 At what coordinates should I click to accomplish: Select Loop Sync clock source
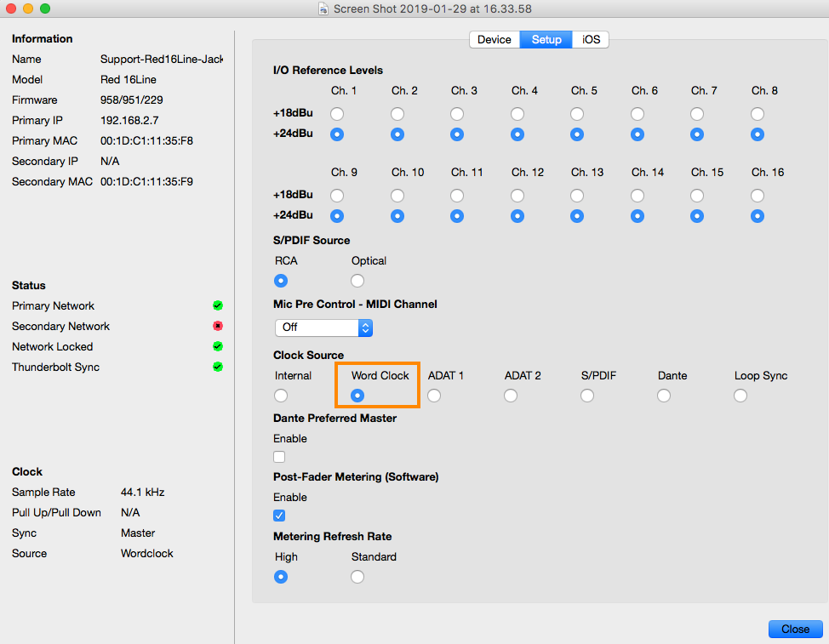(x=740, y=396)
